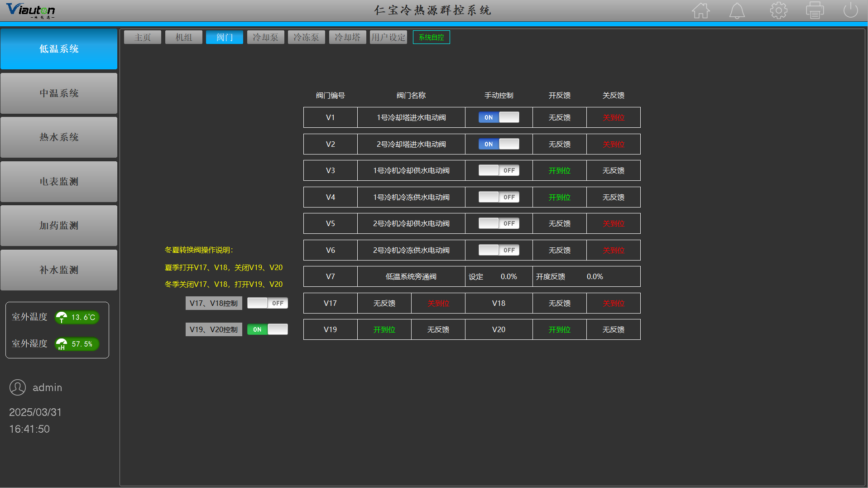Open the 机组 tab

[x=183, y=37]
